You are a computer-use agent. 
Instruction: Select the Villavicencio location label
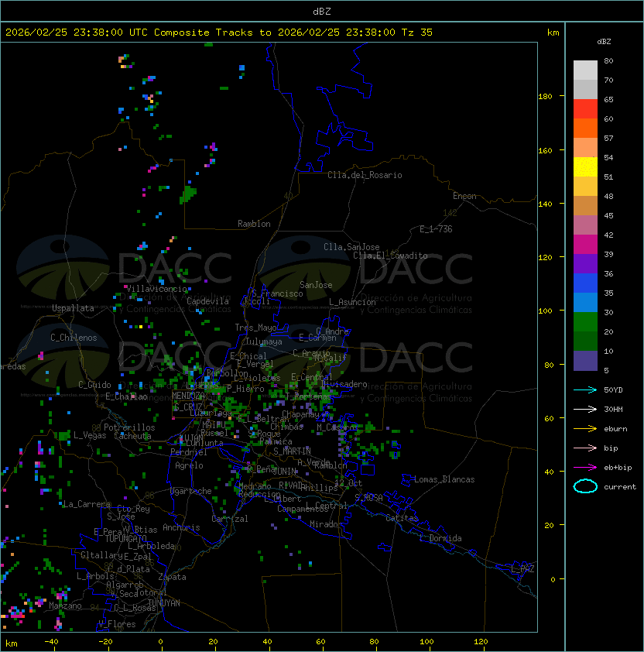(156, 289)
